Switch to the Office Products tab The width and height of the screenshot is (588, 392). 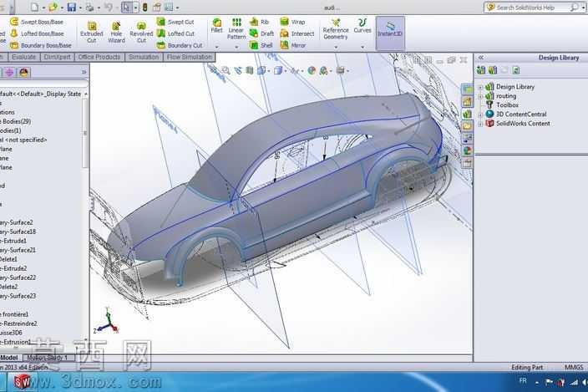pos(99,57)
